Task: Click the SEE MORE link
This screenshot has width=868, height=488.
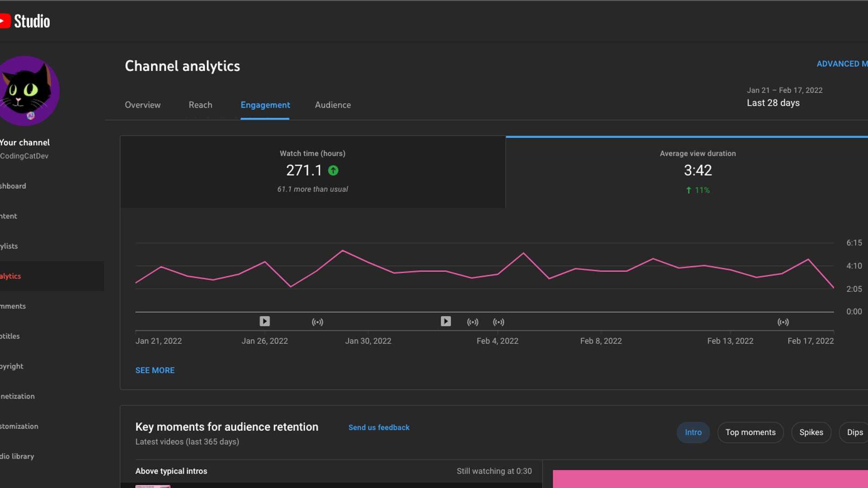Action: point(155,371)
